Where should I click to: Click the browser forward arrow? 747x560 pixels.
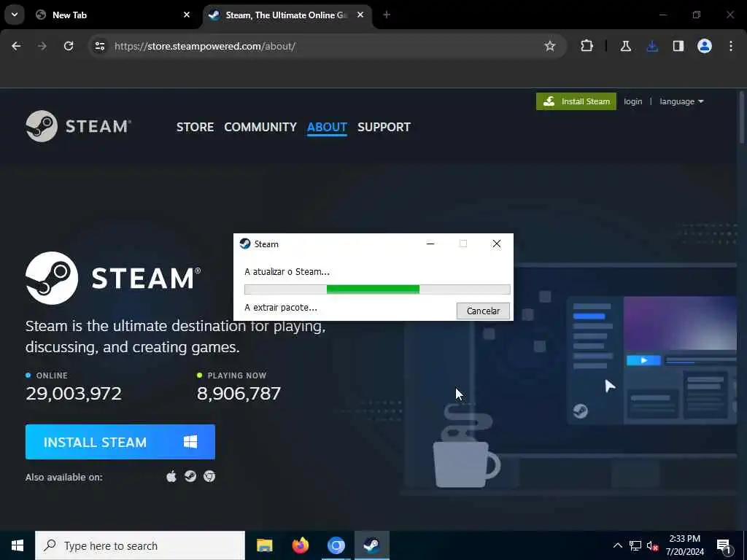pyautogui.click(x=42, y=46)
